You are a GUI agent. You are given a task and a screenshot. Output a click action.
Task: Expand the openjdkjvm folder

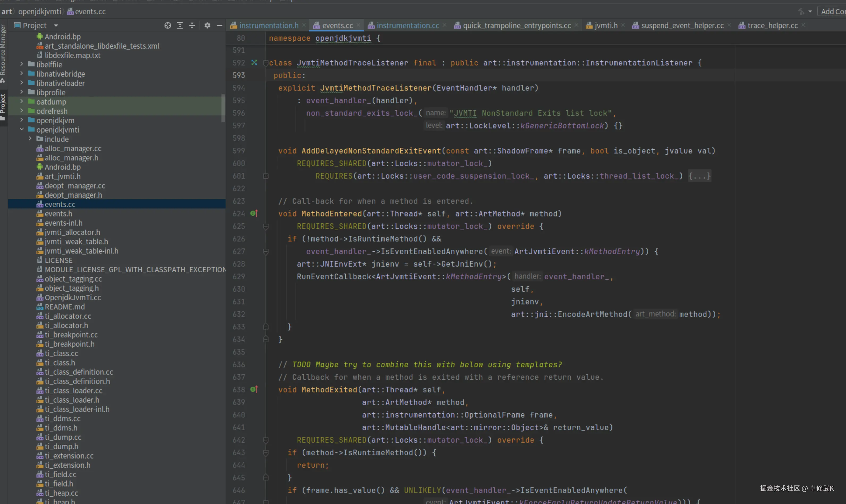[x=22, y=120]
